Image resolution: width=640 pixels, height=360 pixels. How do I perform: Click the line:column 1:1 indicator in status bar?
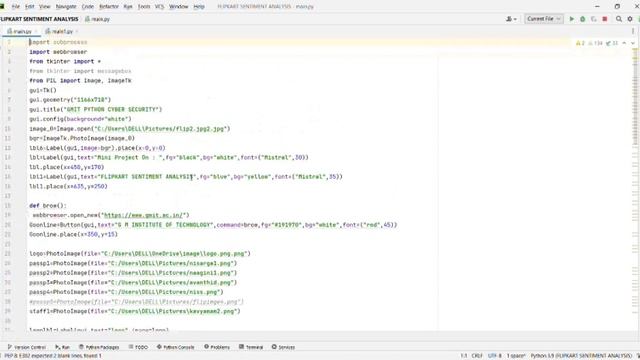pyautogui.click(x=464, y=356)
